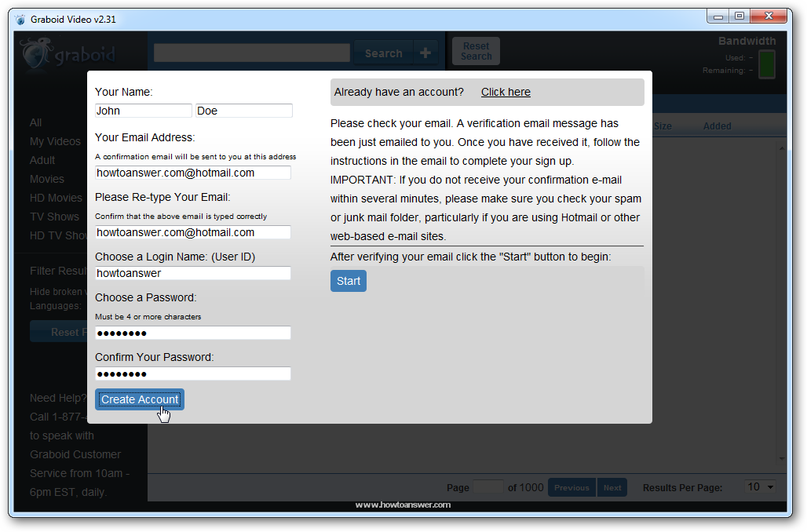
Task: Click the Graboid app icon in the title bar
Action: click(x=20, y=20)
